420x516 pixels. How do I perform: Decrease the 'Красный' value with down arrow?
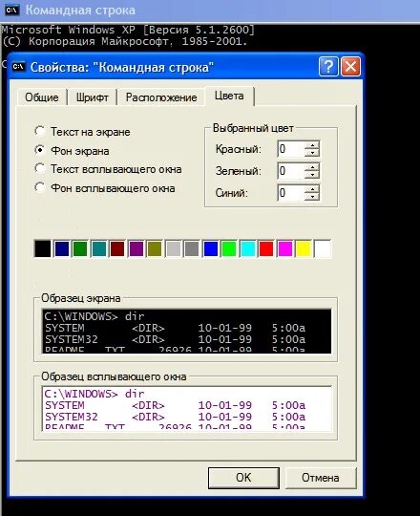click(312, 153)
